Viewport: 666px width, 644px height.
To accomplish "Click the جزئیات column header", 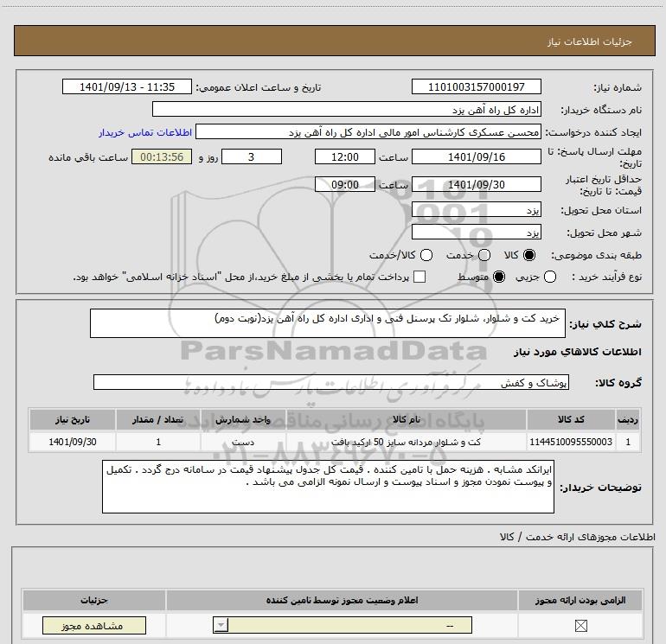I will tap(94, 600).
